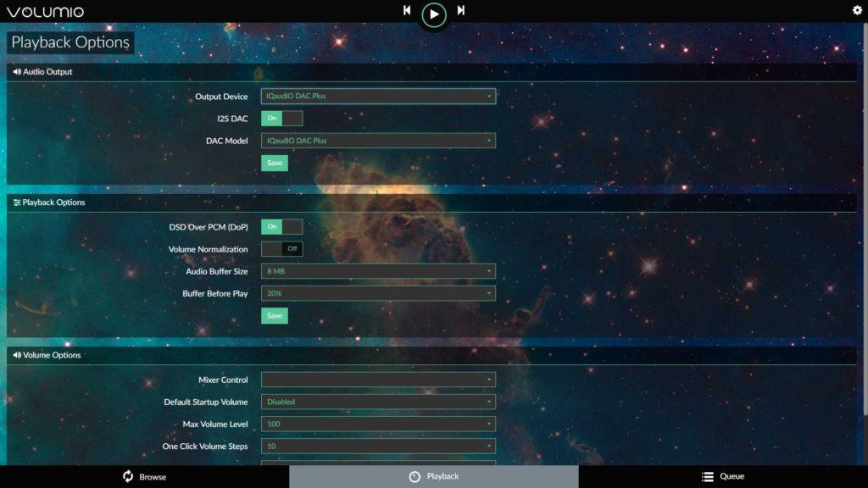Disable DSD Over PCM (DoP)
Image resolution: width=868 pixels, height=488 pixels.
(x=281, y=227)
